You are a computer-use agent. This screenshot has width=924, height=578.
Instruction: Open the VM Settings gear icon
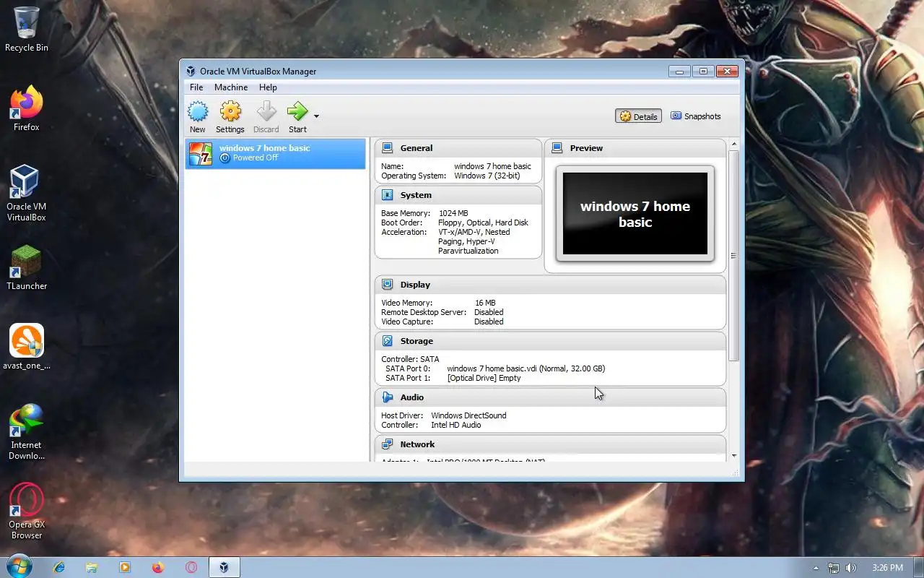[x=230, y=112]
